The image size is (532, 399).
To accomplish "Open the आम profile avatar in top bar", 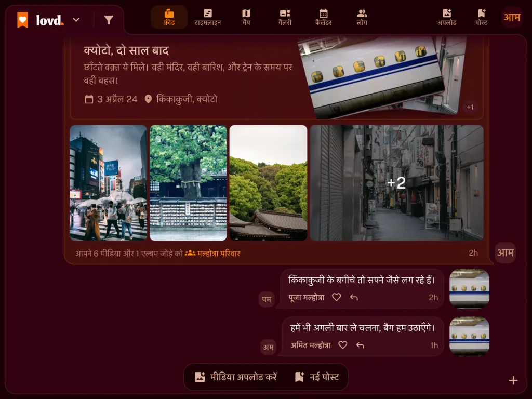I will tap(512, 17).
